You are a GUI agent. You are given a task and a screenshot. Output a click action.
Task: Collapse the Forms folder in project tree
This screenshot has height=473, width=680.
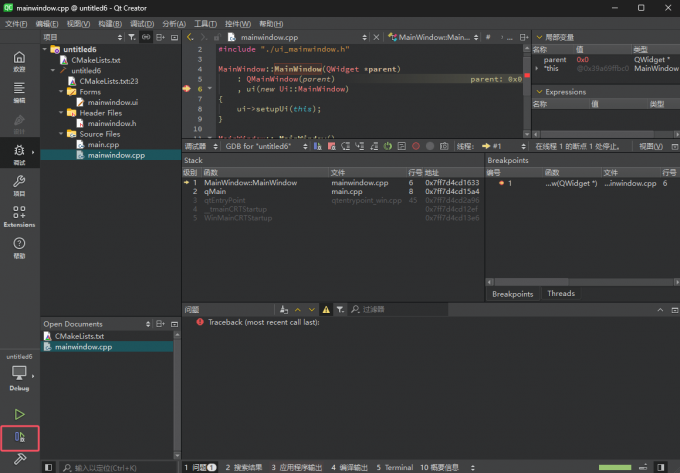click(59, 92)
